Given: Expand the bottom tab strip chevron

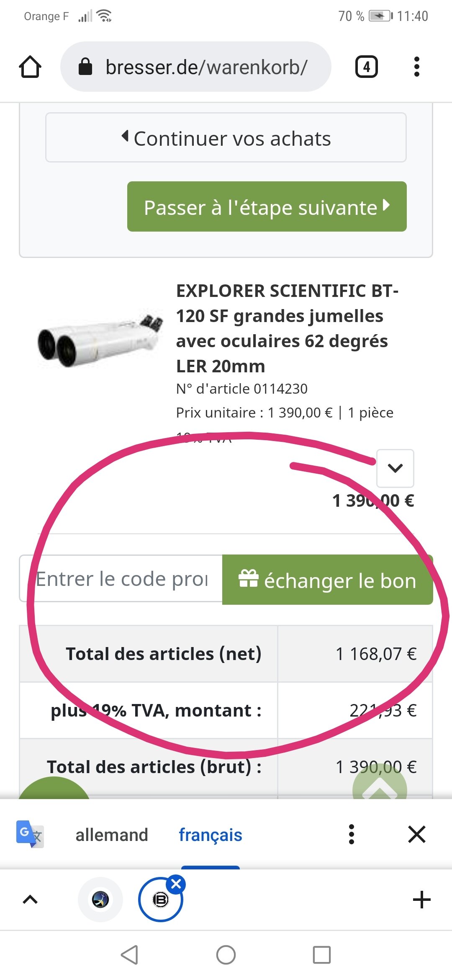Looking at the screenshot, I should point(30,900).
